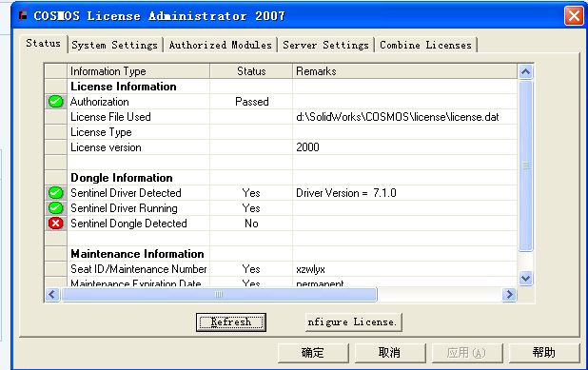Click the disabled 应用(A) button
Image resolution: width=588 pixels, height=370 pixels.
pos(466,353)
